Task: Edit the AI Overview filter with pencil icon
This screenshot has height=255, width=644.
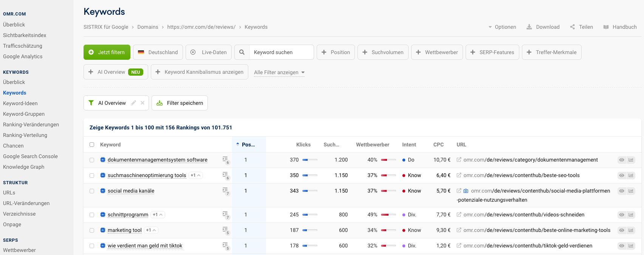Action: pyautogui.click(x=133, y=103)
